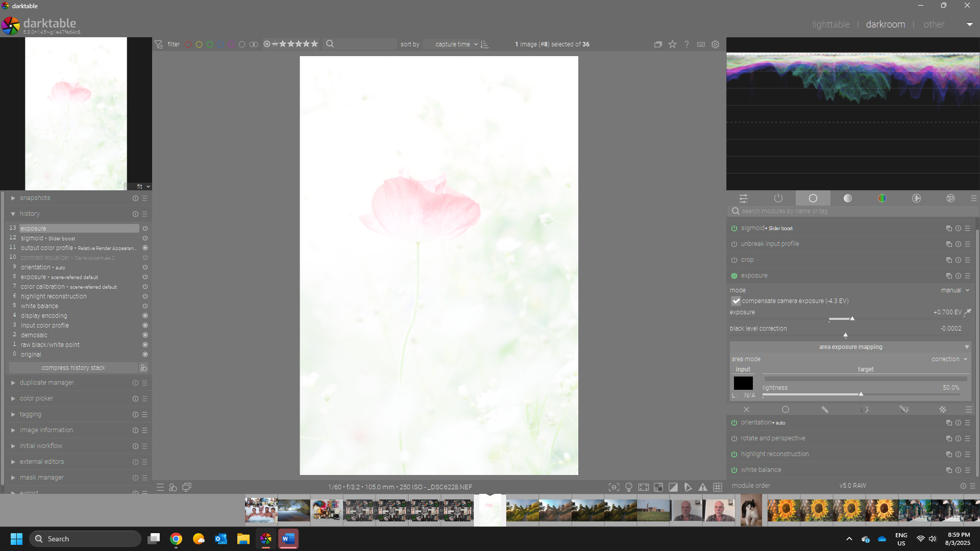Open quick access panel sliders icon

pos(744,198)
